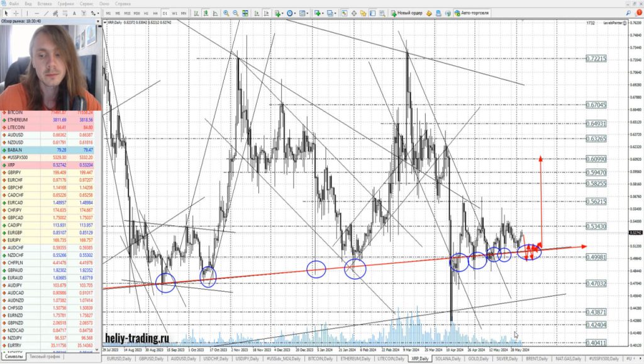Open the indicators list dropdown

[x=278, y=13]
